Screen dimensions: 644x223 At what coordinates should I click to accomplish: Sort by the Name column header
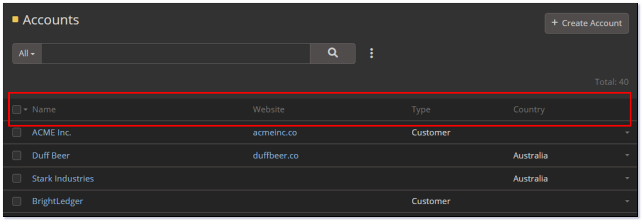click(x=44, y=109)
